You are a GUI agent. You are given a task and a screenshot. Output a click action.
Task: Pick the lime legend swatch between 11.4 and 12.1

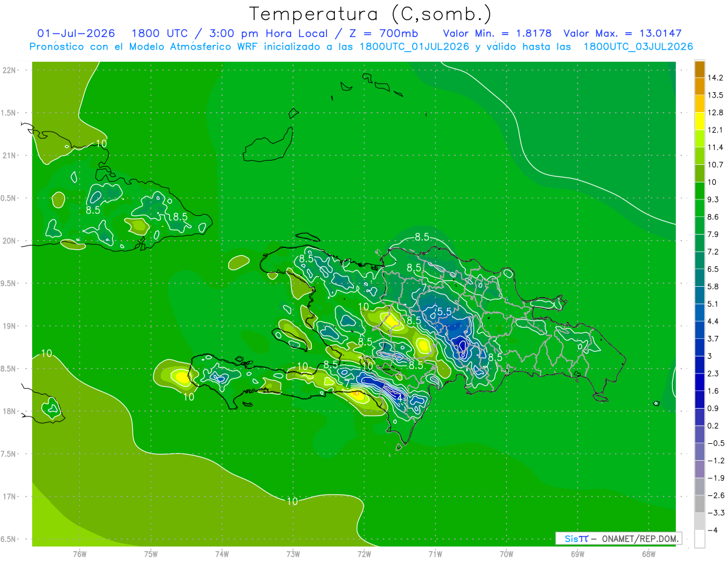pos(699,138)
